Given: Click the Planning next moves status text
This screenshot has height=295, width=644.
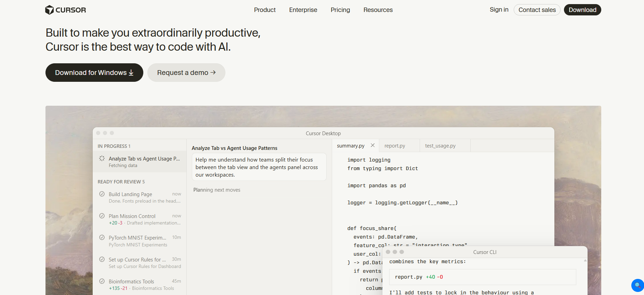Looking at the screenshot, I should coord(217,190).
